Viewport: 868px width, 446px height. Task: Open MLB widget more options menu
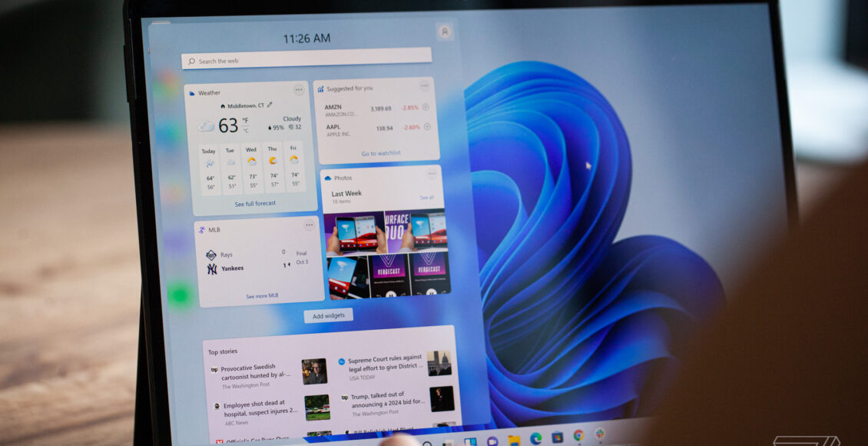310,225
